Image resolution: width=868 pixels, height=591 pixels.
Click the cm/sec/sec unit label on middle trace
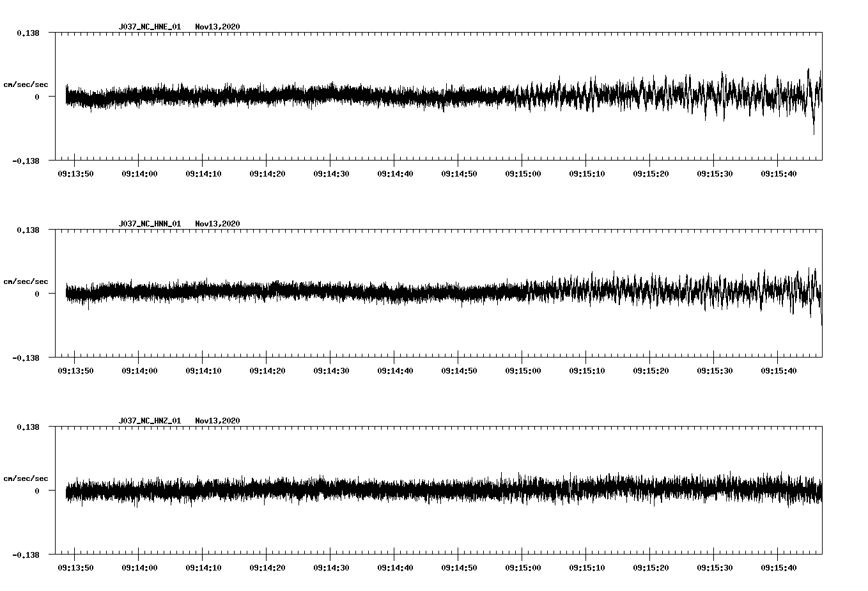click(27, 281)
